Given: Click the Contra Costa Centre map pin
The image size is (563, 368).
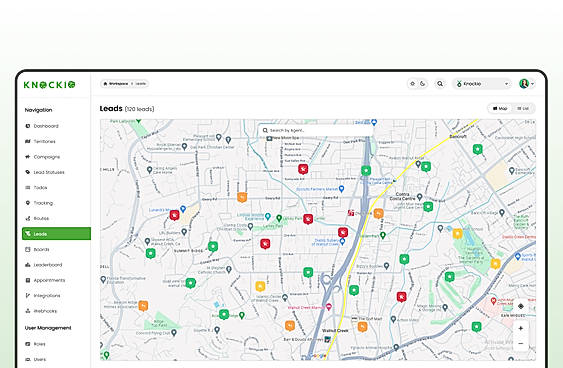Looking at the screenshot, I should (419, 197).
